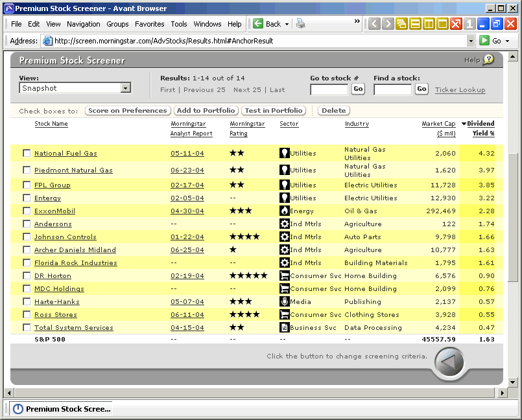The height and width of the screenshot is (420, 522).
Task: Click the cascade windows toolbar icon
Action: [402, 24]
